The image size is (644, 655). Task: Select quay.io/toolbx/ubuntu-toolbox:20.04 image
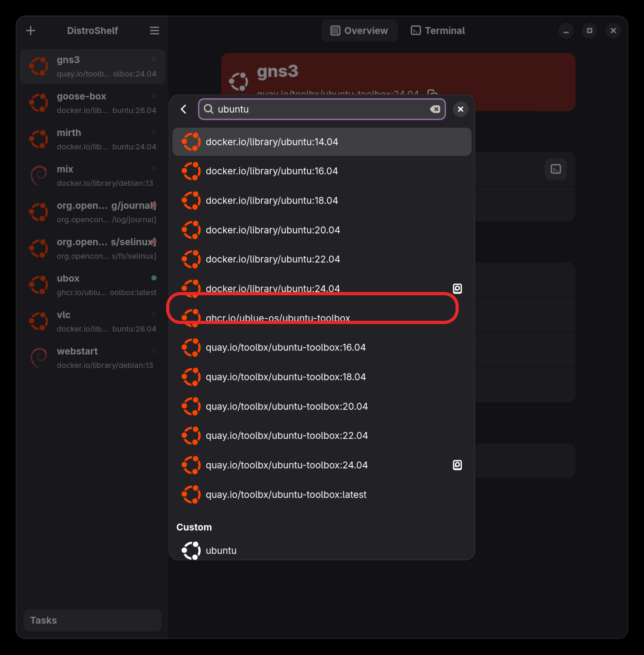pos(322,406)
